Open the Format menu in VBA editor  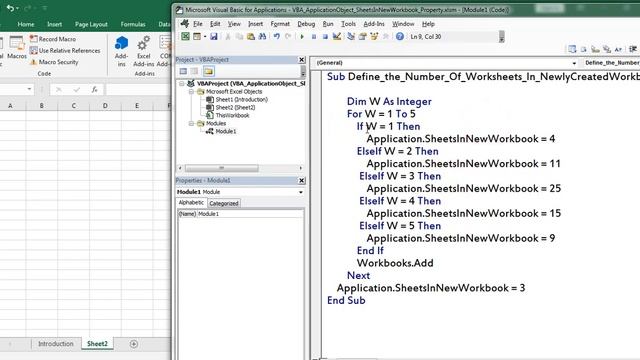pos(280,24)
